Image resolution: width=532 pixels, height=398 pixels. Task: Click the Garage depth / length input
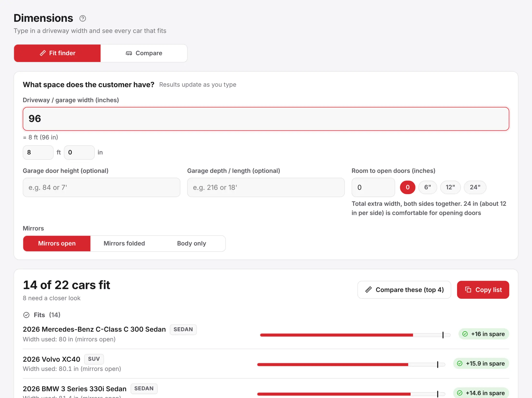pos(266,188)
